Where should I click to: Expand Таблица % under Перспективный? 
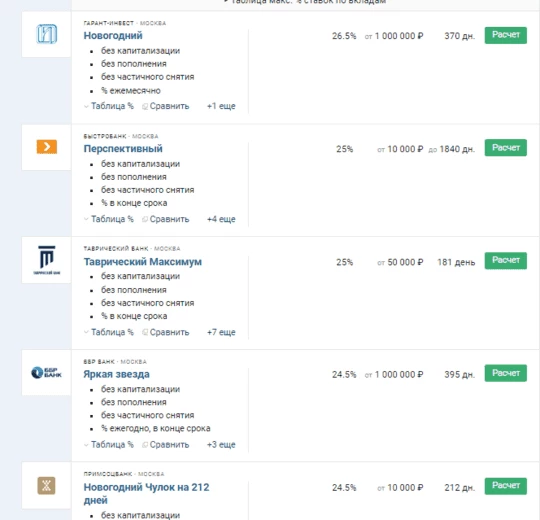[109, 219]
